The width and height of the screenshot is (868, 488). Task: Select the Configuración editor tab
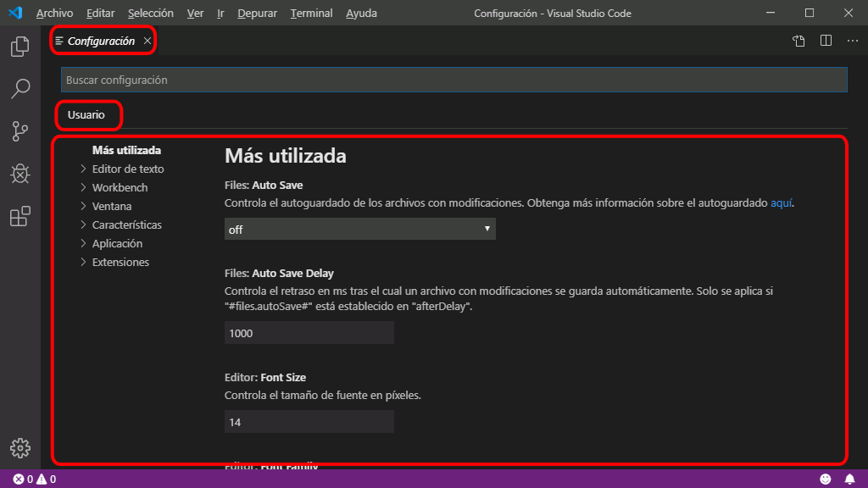pos(101,41)
